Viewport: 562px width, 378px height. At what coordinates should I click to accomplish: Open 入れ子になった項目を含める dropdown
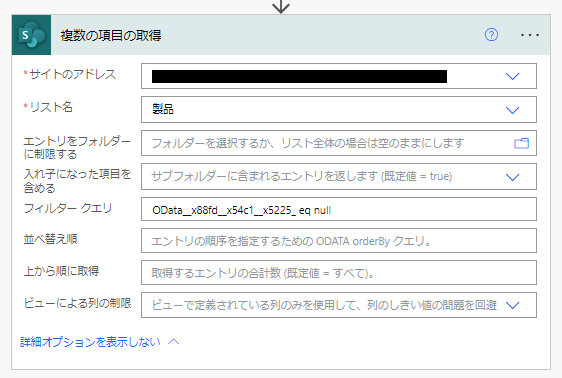tap(513, 177)
